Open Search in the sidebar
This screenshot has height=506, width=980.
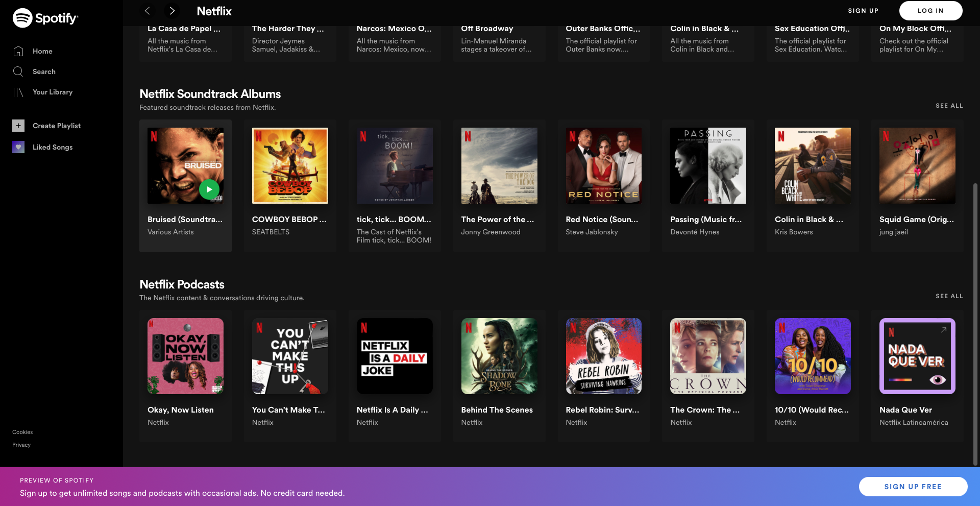[x=44, y=71]
